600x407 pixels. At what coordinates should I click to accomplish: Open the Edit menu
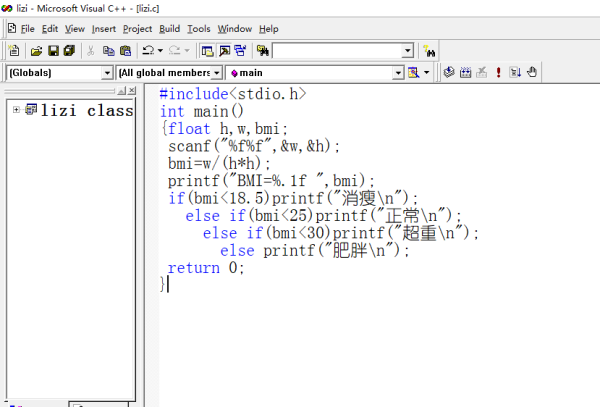[50, 29]
